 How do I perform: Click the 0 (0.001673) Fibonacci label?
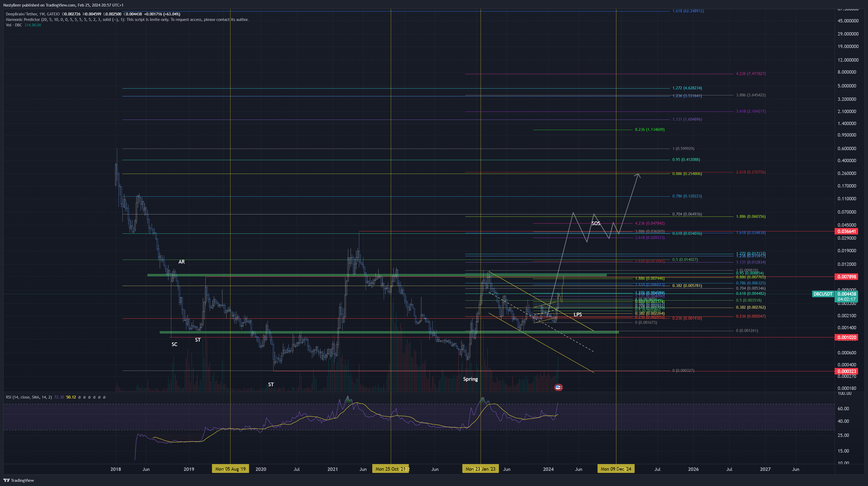[x=646, y=323]
